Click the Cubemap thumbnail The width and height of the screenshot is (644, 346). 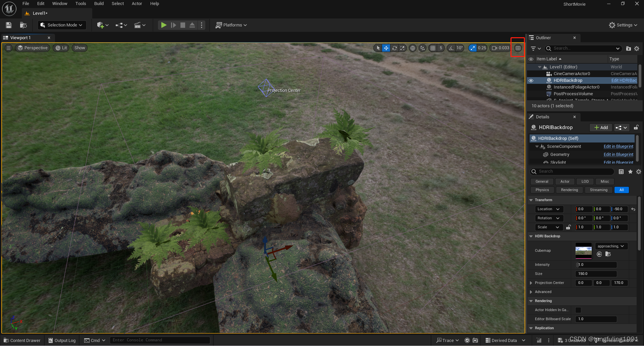tap(584, 251)
